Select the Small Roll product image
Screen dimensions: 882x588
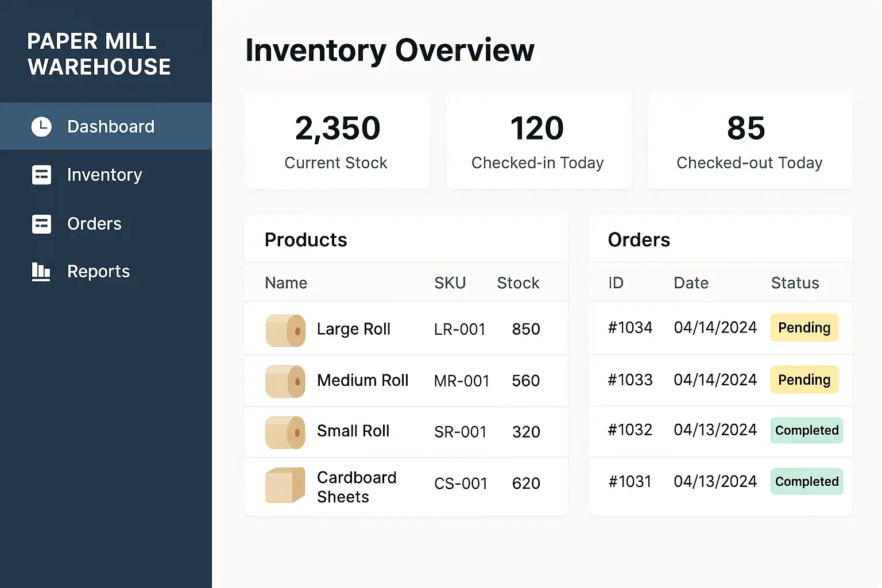click(285, 432)
